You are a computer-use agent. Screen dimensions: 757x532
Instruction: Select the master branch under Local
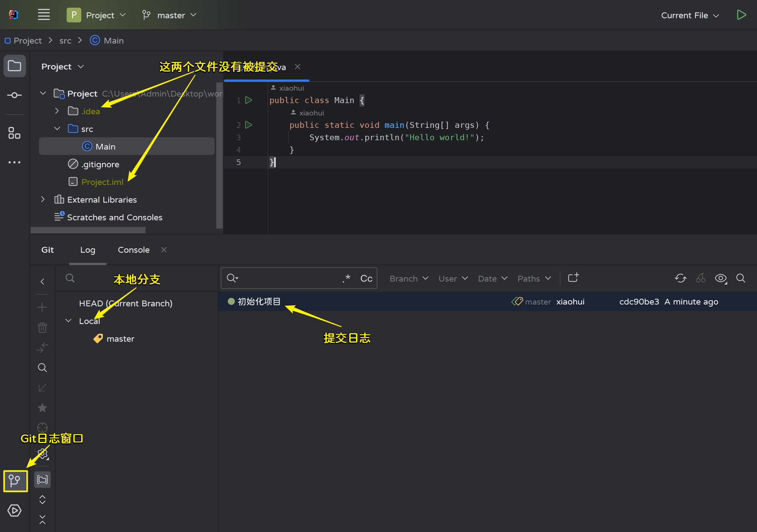[120, 339]
